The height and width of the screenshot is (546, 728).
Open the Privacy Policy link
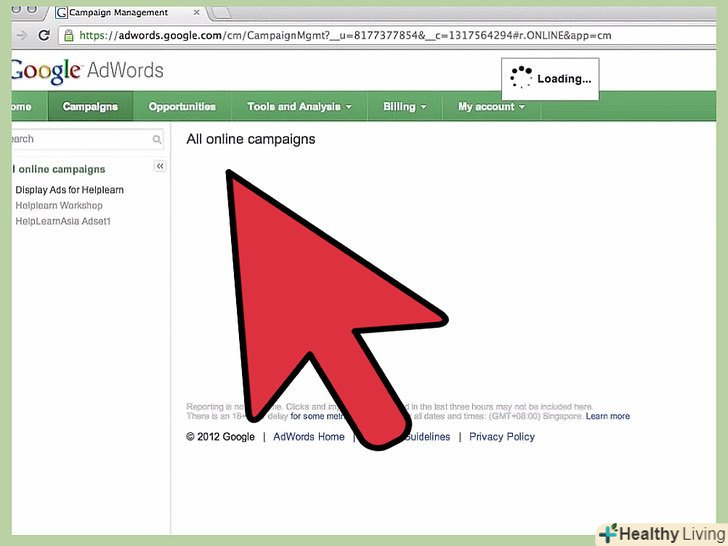tap(502, 437)
